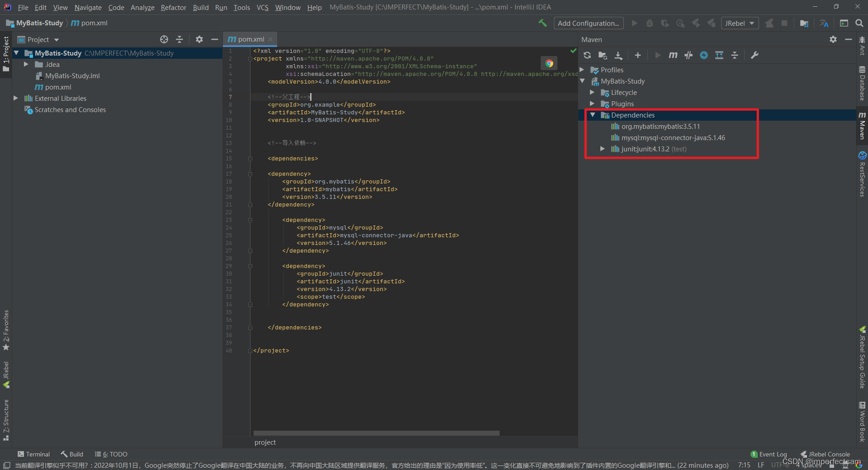The width and height of the screenshot is (868, 470).
Task: Run Maven build triangle in Maven toolbar
Action: tap(658, 55)
